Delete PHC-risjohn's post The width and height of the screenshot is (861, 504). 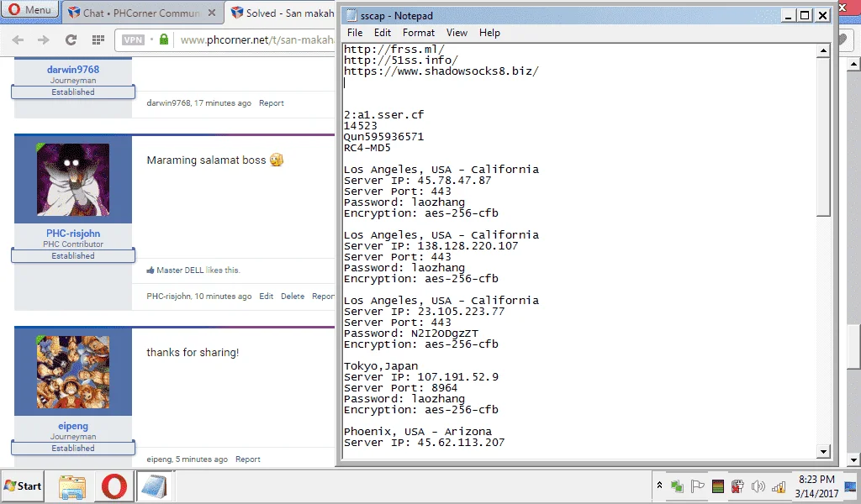point(293,297)
